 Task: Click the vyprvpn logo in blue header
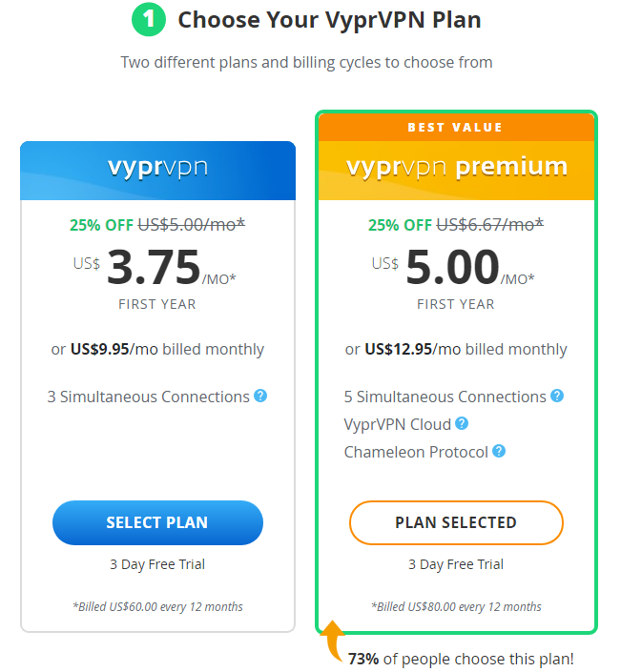(x=157, y=168)
